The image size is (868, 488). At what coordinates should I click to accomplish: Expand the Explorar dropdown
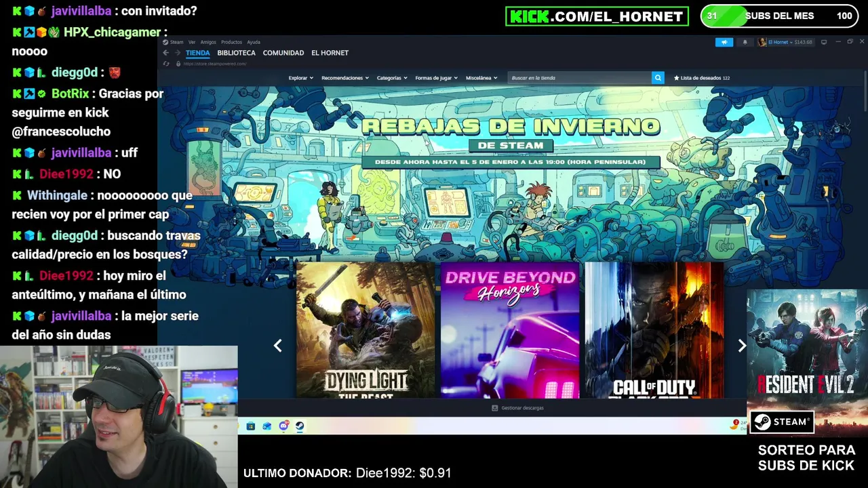300,78
